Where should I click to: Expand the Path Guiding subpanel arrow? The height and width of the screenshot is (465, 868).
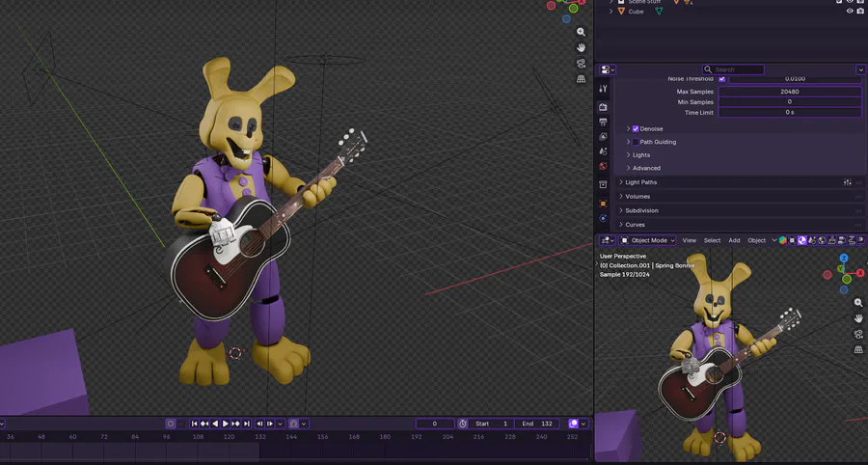[x=628, y=142]
